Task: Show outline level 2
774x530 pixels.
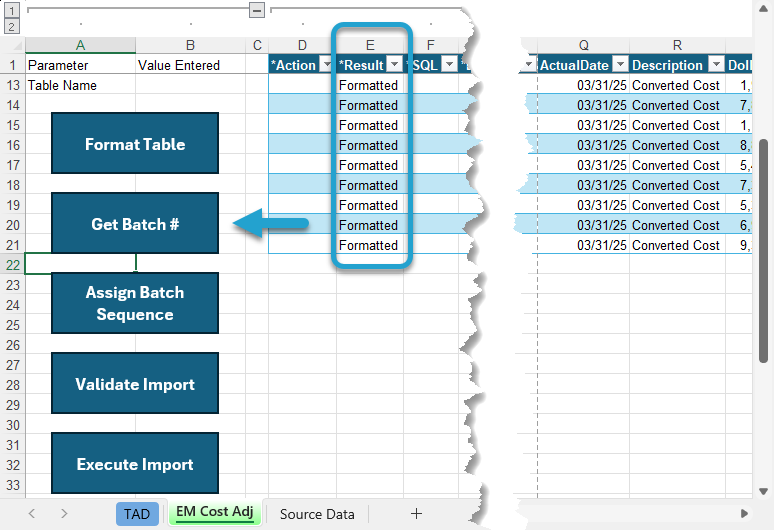Action: [12, 26]
